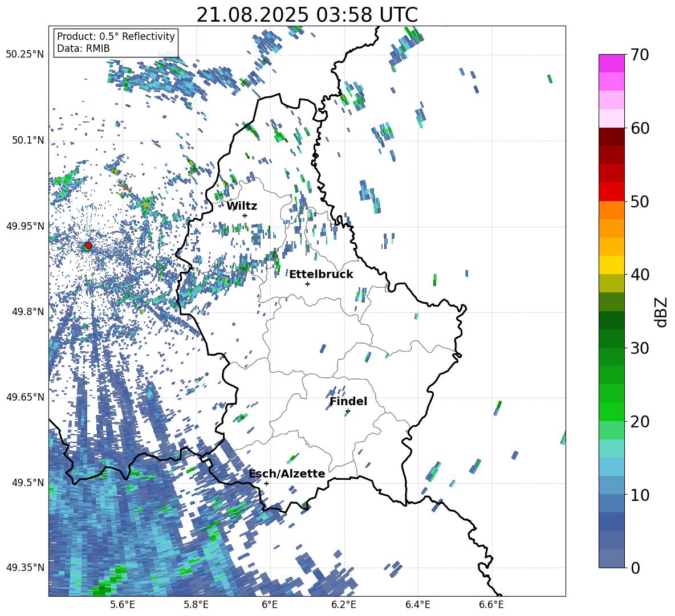Image resolution: width=675 pixels, height=616 pixels.
Task: Click 'Product: 0.5° Reflectivity' legend text
Action: pos(116,36)
